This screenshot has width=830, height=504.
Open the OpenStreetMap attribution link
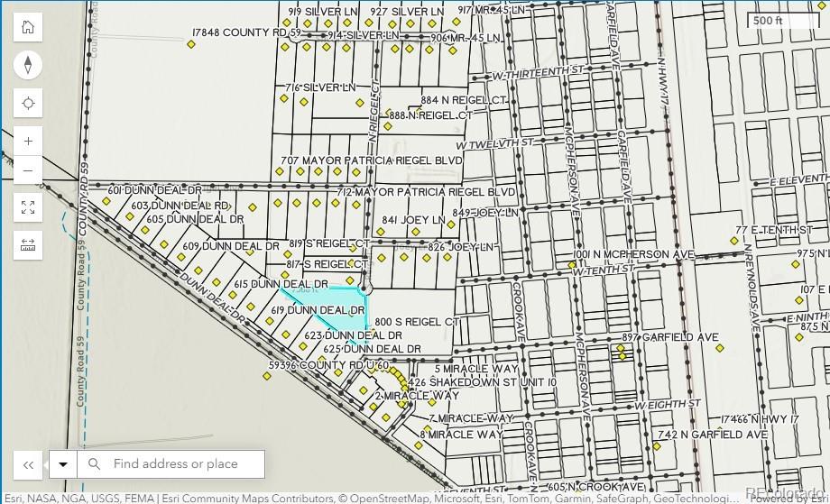[382, 498]
